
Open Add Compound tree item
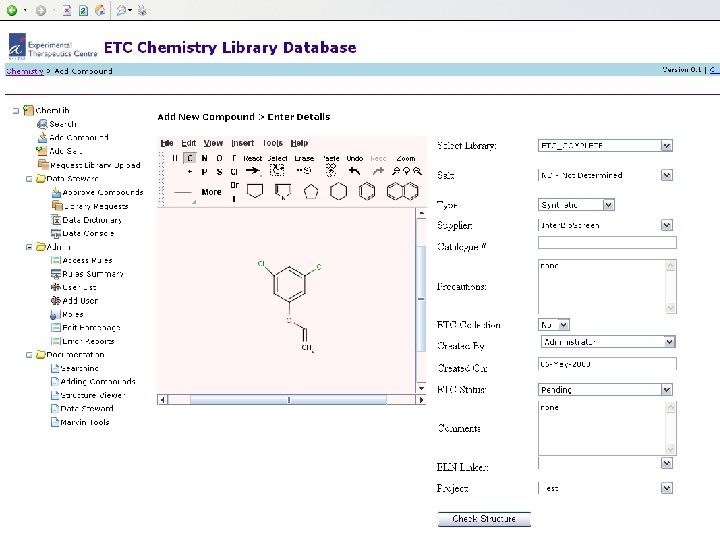(x=79, y=137)
